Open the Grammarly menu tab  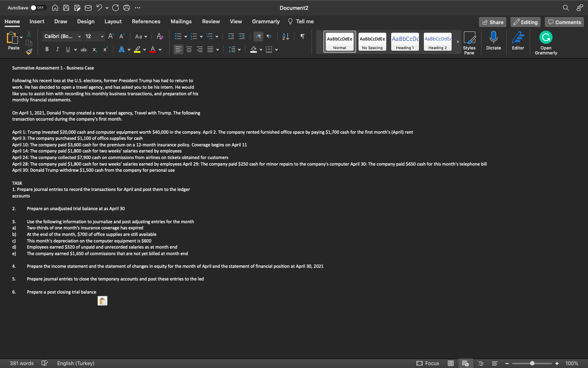coord(265,21)
